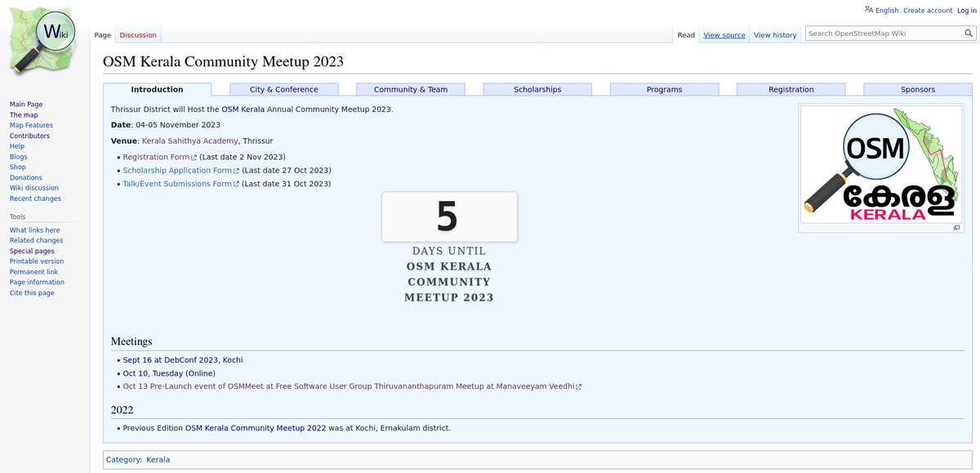Screen dimensions: 980x473
Task: Open Wiki discussion sidebar link
Action: coord(34,188)
